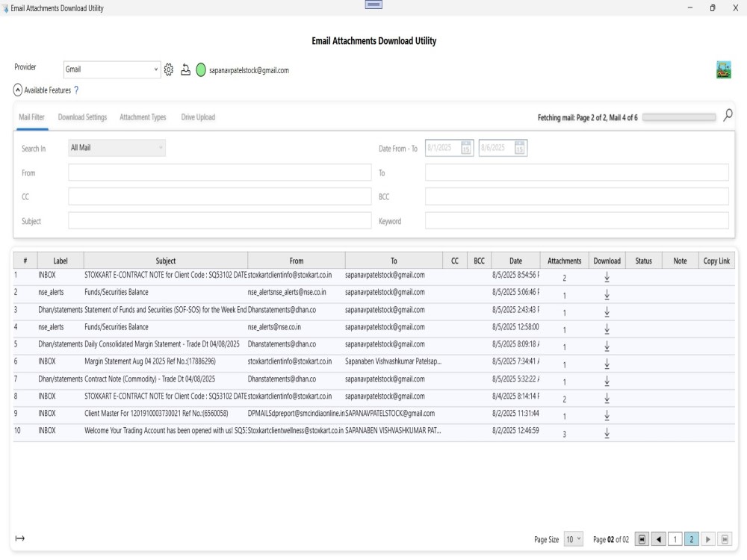Click the help question mark icon
The image size is (747, 560).
click(x=76, y=90)
